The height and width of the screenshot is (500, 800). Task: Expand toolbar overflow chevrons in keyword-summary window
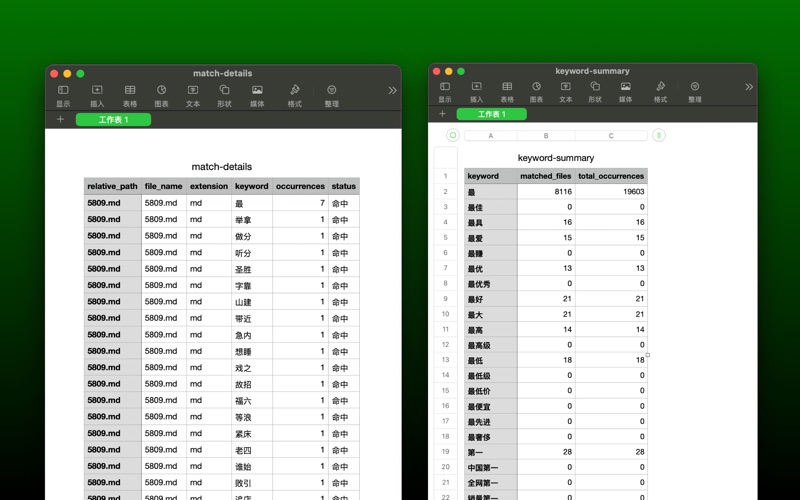pos(748,87)
